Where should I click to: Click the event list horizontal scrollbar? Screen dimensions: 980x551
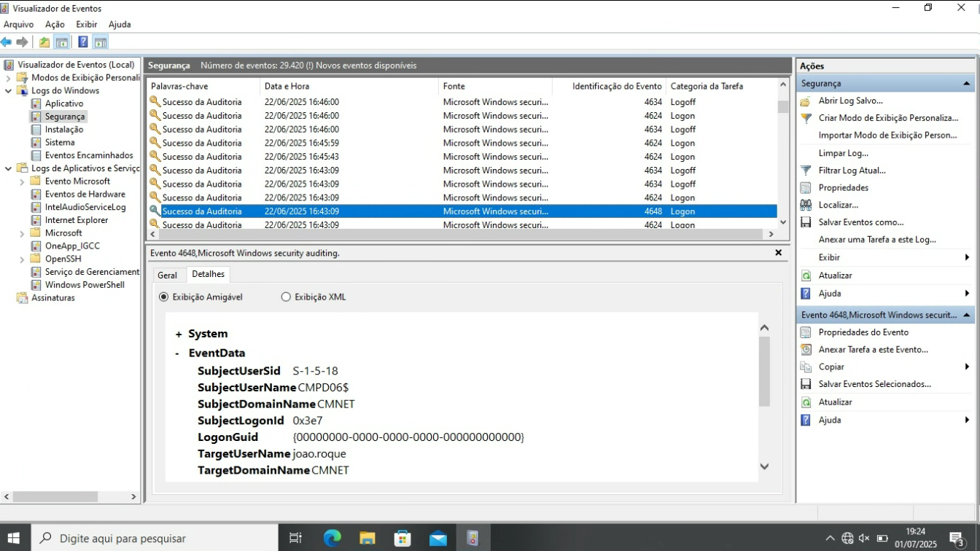click(x=459, y=234)
